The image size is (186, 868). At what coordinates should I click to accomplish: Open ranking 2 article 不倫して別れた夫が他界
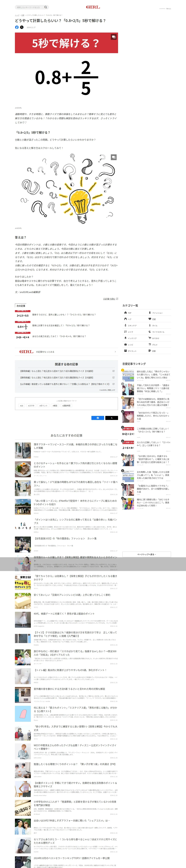click(x=146, y=389)
